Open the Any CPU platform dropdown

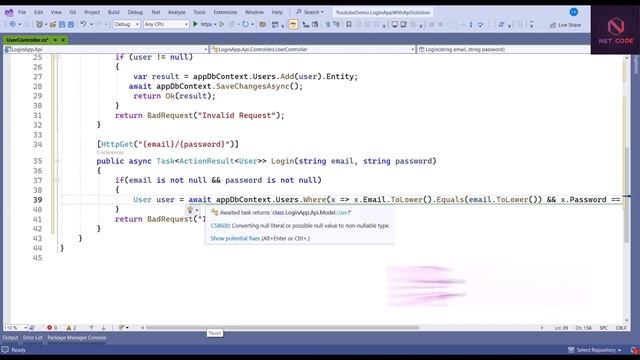[166, 24]
